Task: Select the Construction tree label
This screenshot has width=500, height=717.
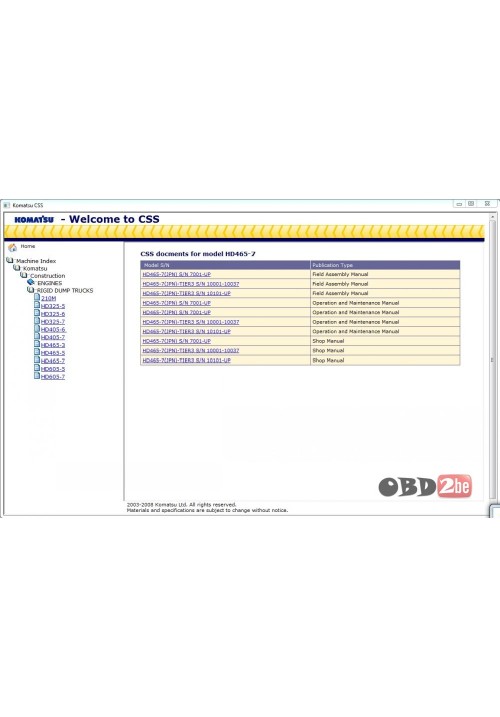Action: 48,276
